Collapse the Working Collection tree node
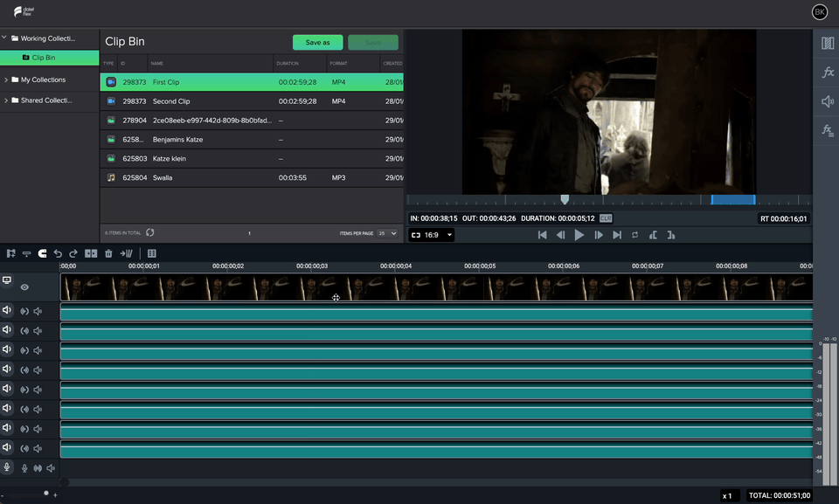 click(4, 38)
